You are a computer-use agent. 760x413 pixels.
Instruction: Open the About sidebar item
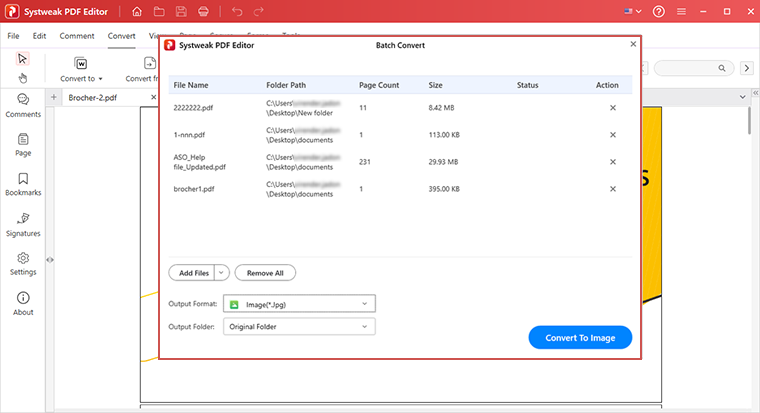click(x=23, y=304)
